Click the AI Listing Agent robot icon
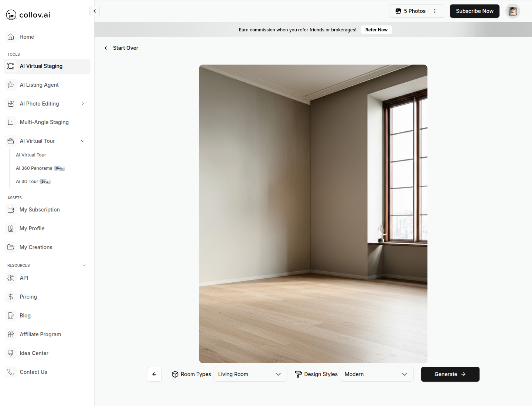532x406 pixels. click(11, 85)
